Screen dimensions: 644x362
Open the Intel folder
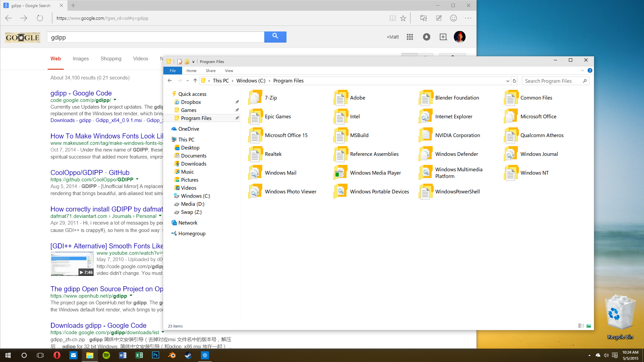(x=347, y=117)
